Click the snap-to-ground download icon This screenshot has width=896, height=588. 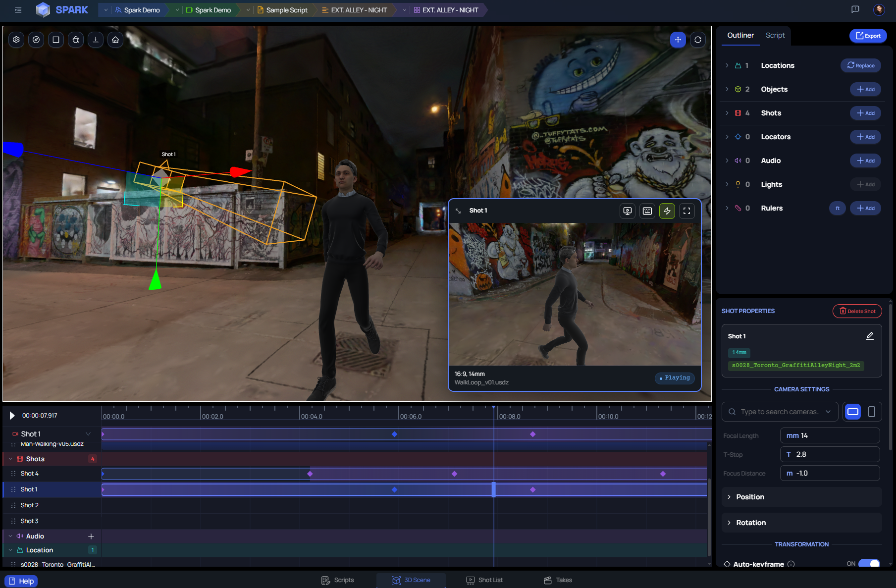click(96, 40)
